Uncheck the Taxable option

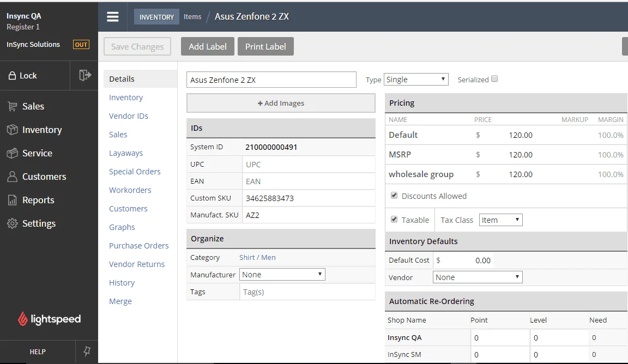(x=394, y=220)
